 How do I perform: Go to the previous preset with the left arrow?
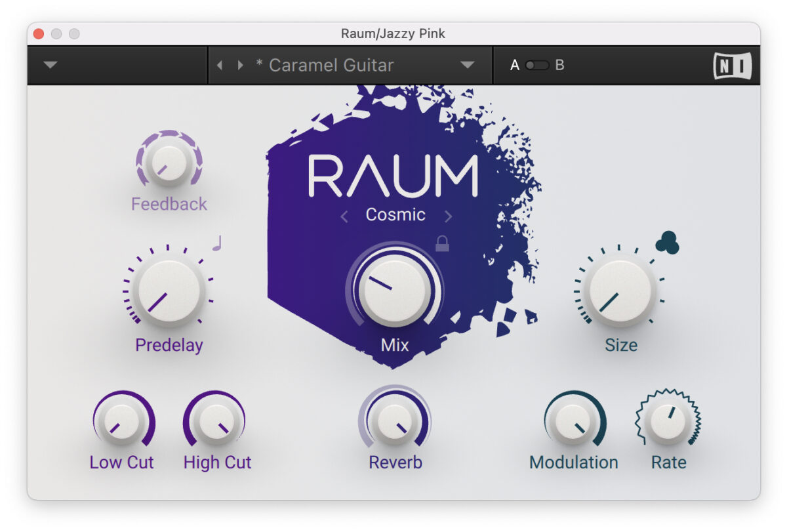pyautogui.click(x=220, y=65)
